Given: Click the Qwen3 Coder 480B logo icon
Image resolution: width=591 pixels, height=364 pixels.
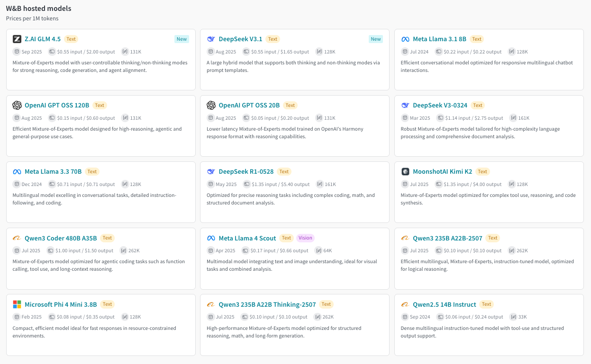Looking at the screenshot, I should click(x=17, y=238).
